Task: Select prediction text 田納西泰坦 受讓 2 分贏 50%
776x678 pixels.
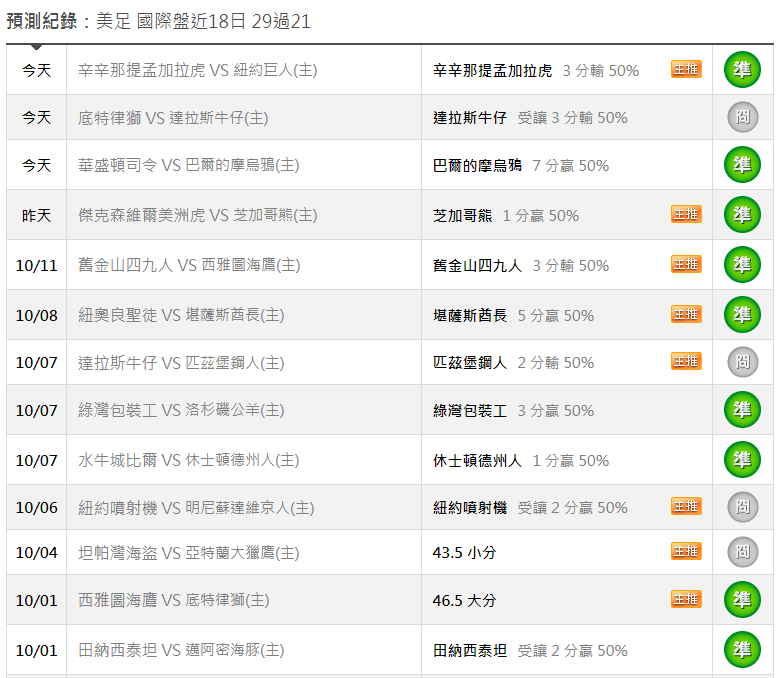Action: (x=530, y=650)
